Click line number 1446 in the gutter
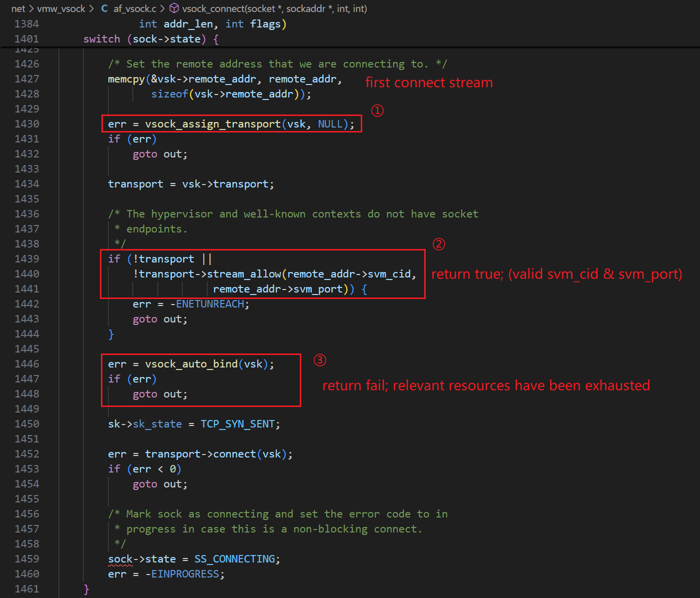 27,364
